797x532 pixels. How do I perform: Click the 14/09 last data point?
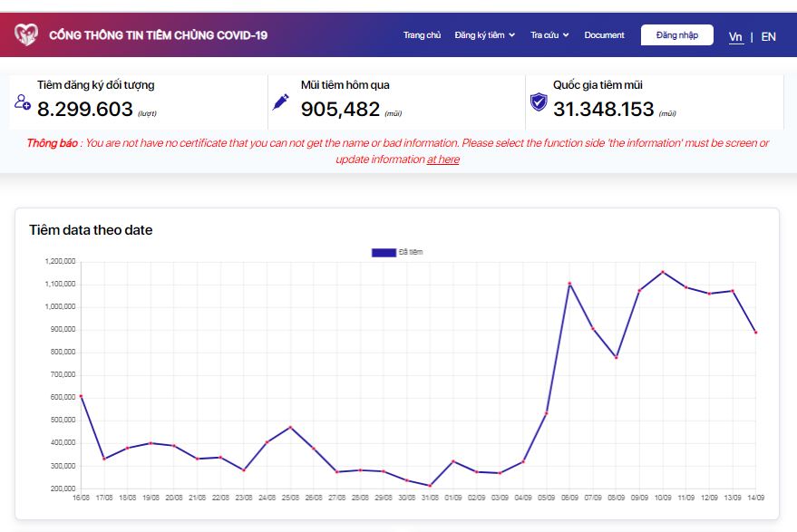point(756,333)
